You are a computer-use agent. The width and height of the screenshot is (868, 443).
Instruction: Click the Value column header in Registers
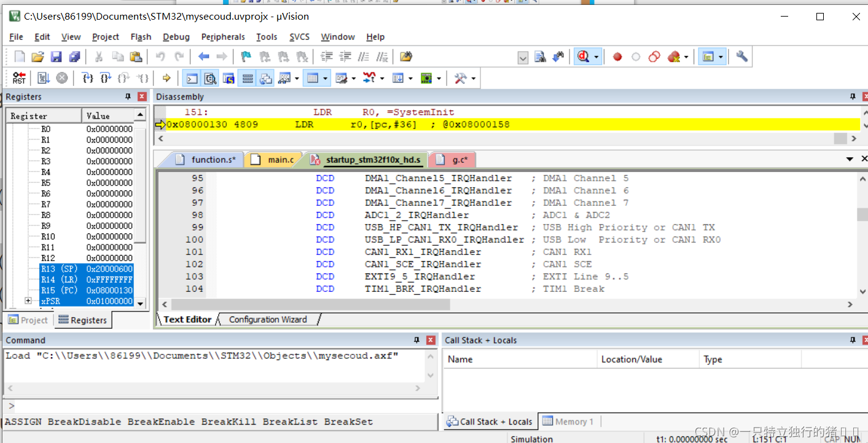pyautogui.click(x=108, y=116)
